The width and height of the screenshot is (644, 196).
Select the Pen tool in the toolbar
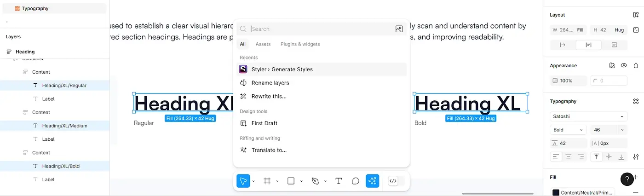tap(315, 181)
